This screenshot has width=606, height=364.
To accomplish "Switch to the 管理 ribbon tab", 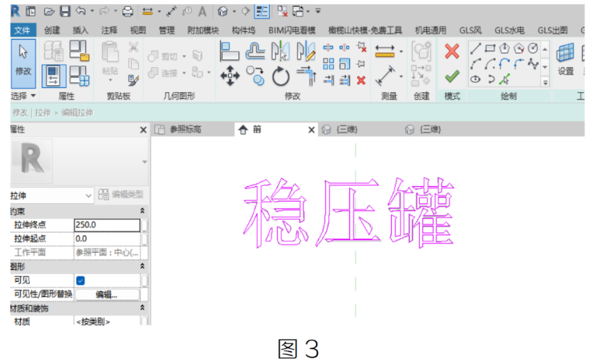I will pos(167,30).
